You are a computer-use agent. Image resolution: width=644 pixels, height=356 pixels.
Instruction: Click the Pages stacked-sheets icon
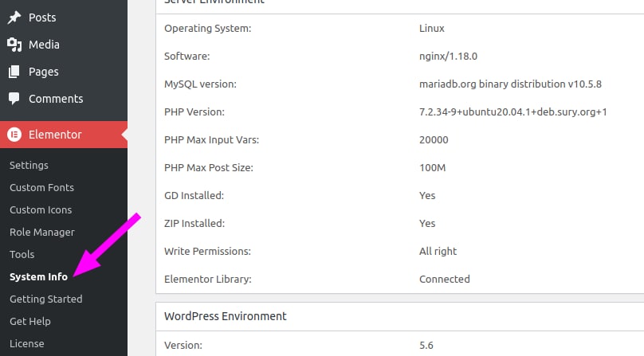[x=14, y=72]
